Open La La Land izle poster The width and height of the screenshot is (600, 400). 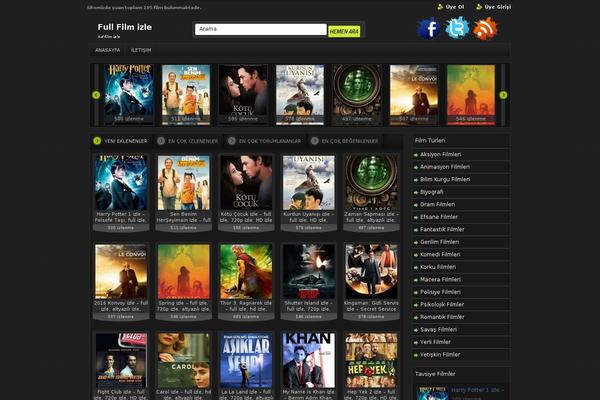[246, 361]
